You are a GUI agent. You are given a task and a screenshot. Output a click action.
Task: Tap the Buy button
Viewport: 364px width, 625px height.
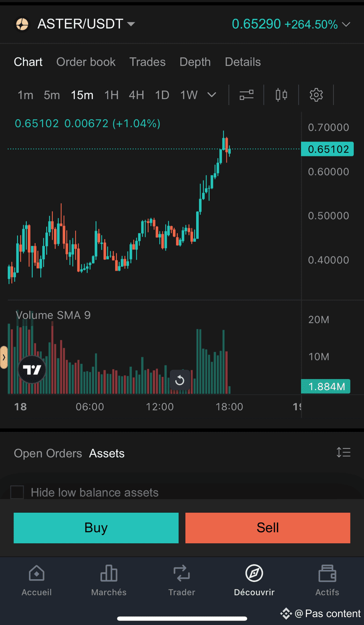tap(96, 528)
